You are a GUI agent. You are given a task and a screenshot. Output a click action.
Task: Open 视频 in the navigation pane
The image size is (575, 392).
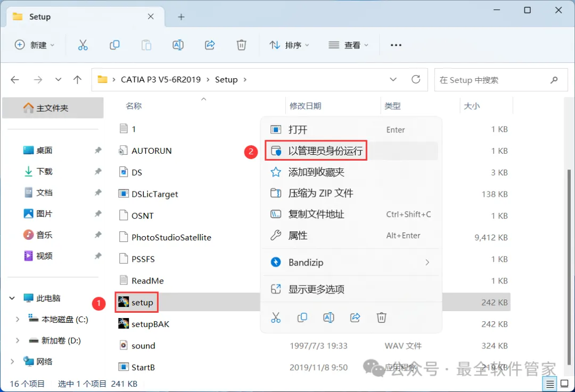tap(44, 256)
